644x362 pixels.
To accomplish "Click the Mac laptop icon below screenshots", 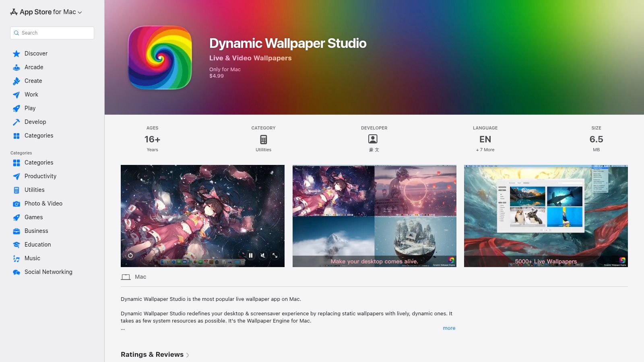I will 126,277.
